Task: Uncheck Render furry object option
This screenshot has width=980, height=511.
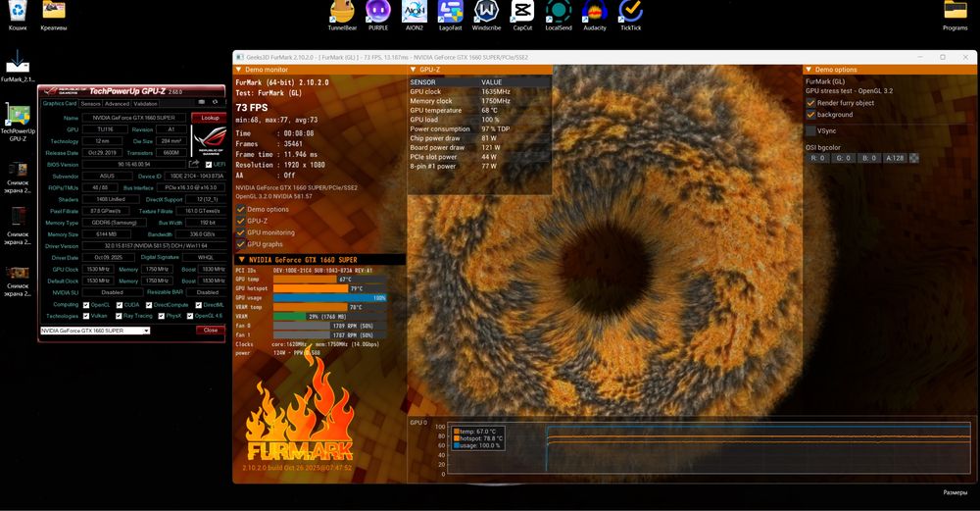Action: (810, 103)
